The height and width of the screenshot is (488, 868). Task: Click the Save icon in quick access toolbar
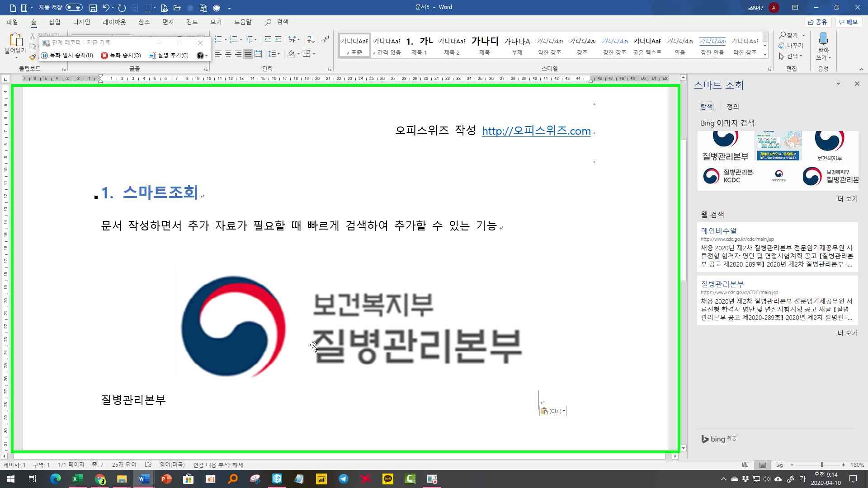93,8
